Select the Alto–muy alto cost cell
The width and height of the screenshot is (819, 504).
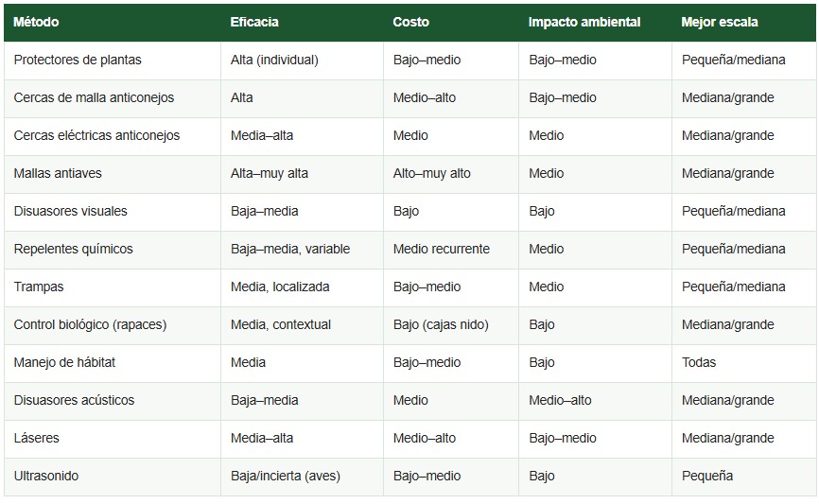pos(451,174)
